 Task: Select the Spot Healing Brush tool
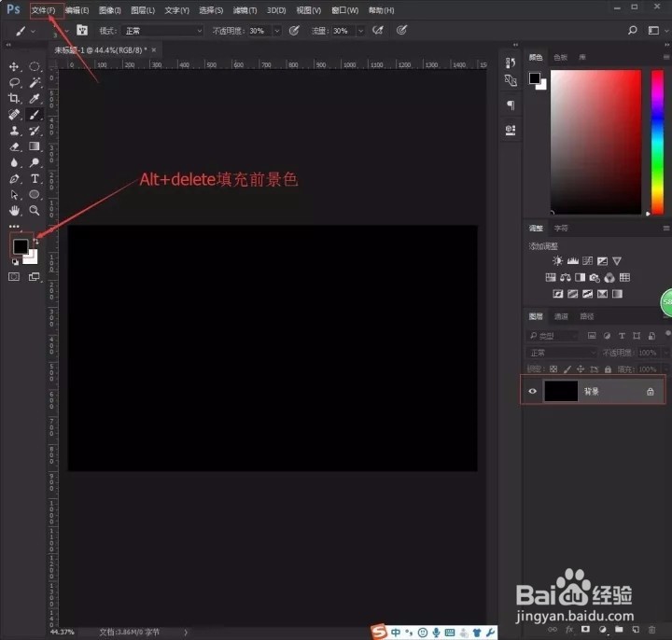click(x=14, y=115)
